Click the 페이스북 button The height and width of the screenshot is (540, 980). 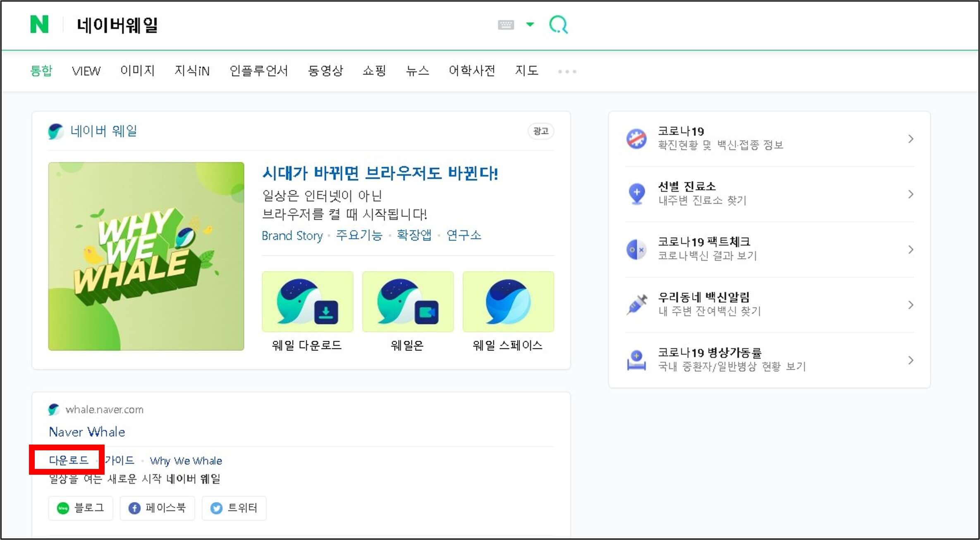[x=157, y=508]
